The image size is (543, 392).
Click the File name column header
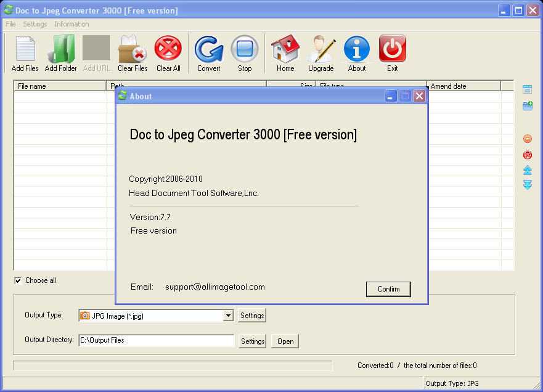(60, 86)
